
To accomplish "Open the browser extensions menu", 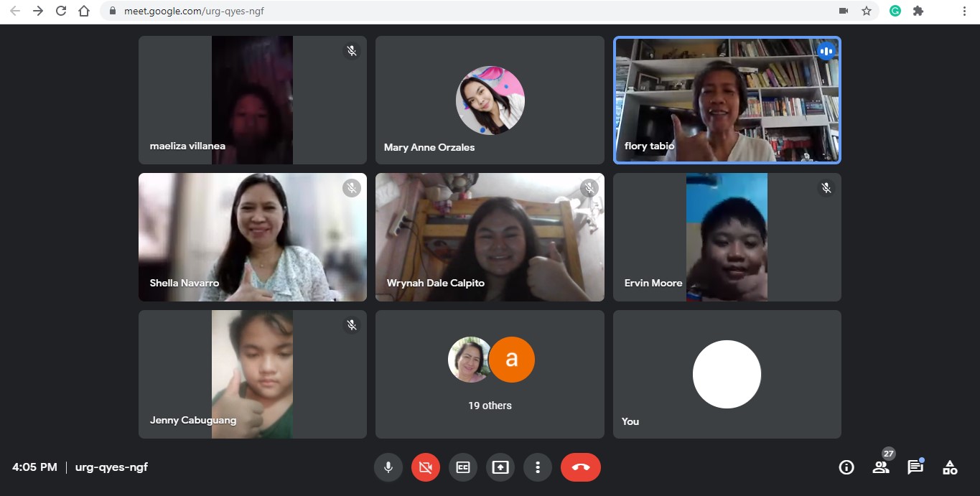I will tap(918, 11).
